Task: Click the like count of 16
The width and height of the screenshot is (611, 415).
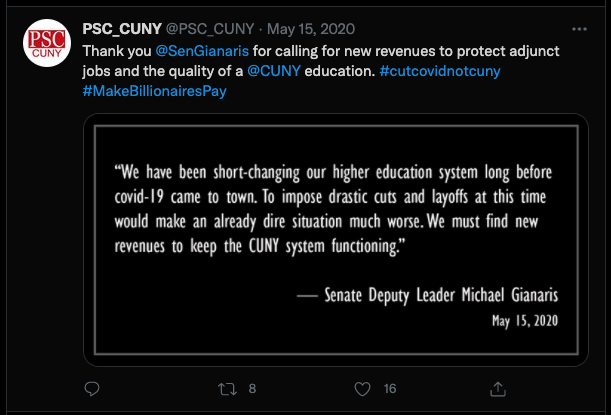Action: pos(390,388)
